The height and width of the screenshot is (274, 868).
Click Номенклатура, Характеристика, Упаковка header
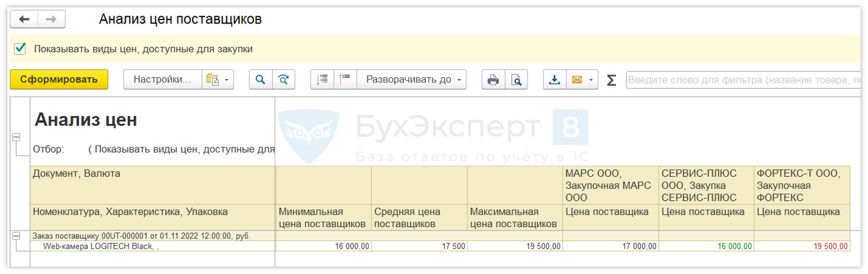click(153, 218)
